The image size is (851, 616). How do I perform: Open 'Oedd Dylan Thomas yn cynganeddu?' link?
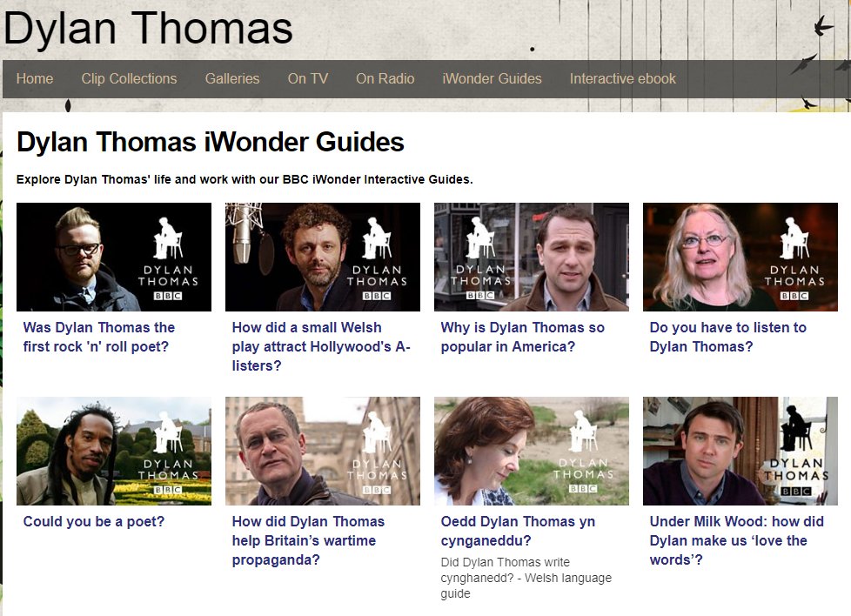(518, 531)
